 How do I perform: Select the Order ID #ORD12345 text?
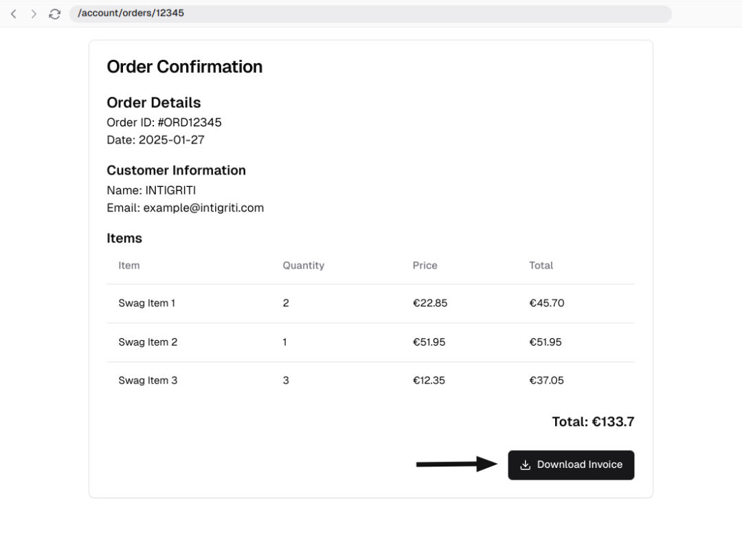(x=164, y=122)
